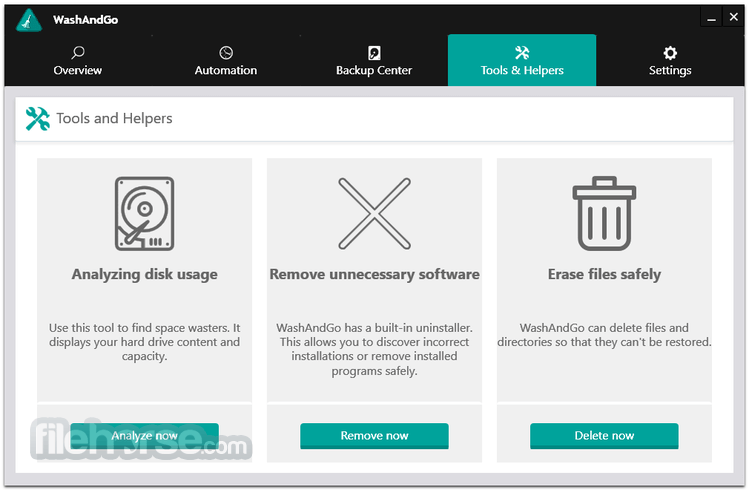Click the trash can erase icon
The height and width of the screenshot is (490, 749).
click(604, 213)
